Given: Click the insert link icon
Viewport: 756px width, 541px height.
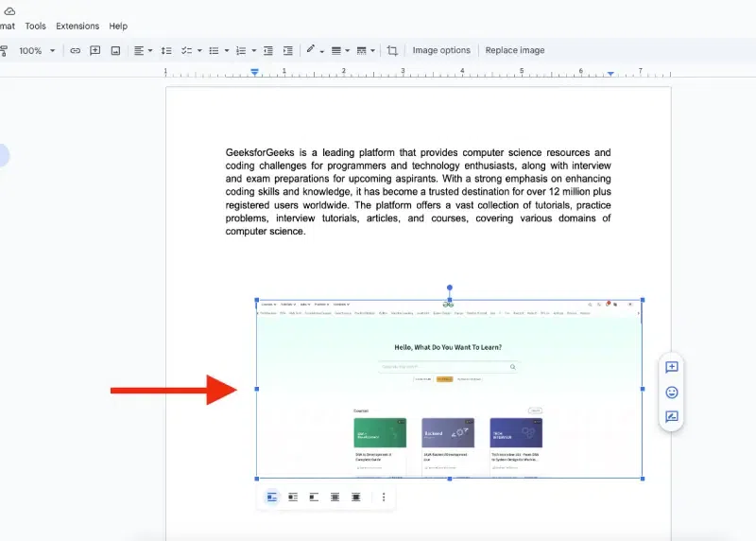Looking at the screenshot, I should (x=76, y=51).
